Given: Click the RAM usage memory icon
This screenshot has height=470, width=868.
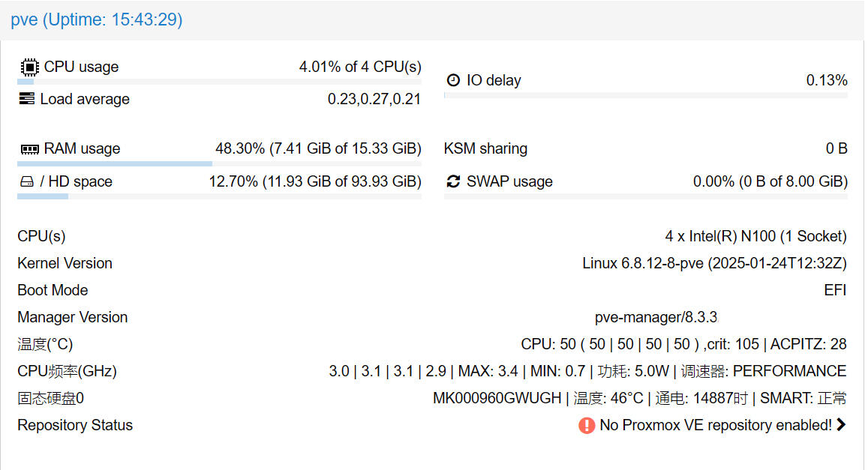Looking at the screenshot, I should pos(29,149).
